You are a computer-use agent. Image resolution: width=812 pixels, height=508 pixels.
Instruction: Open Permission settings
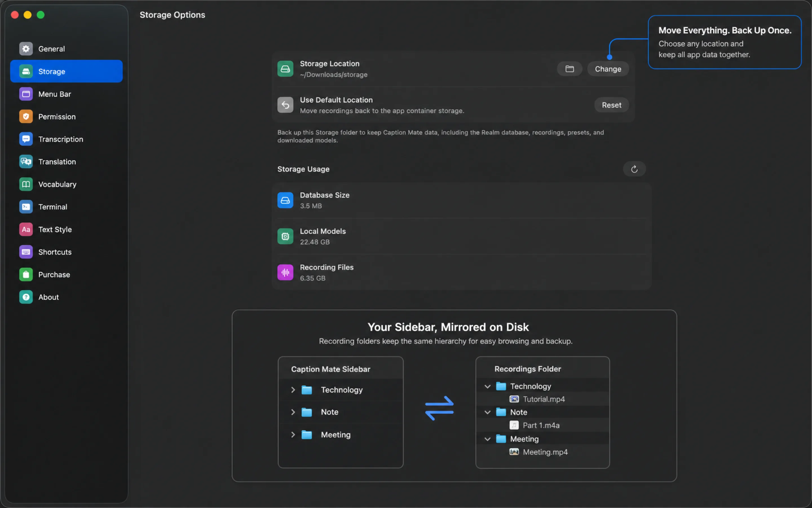pos(67,117)
